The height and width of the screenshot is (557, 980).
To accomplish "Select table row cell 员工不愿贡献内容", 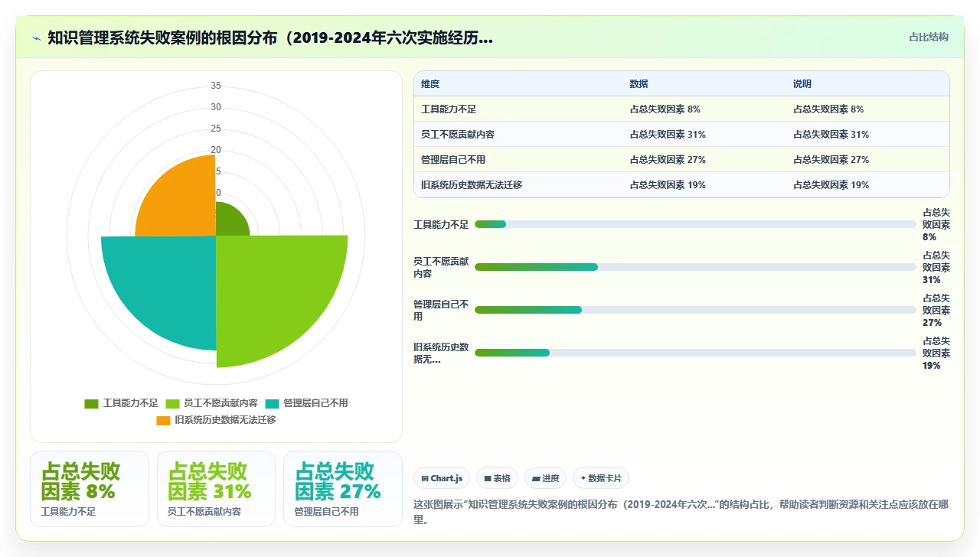I will (x=458, y=135).
